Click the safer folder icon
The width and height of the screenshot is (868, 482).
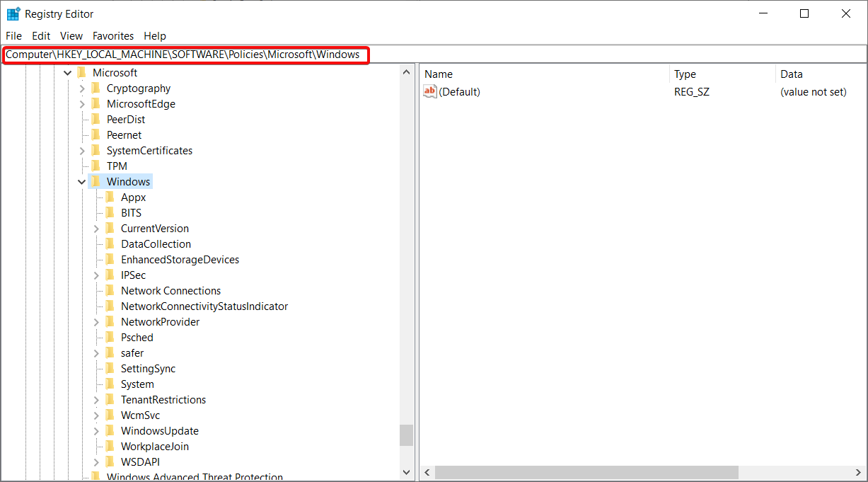click(x=110, y=352)
